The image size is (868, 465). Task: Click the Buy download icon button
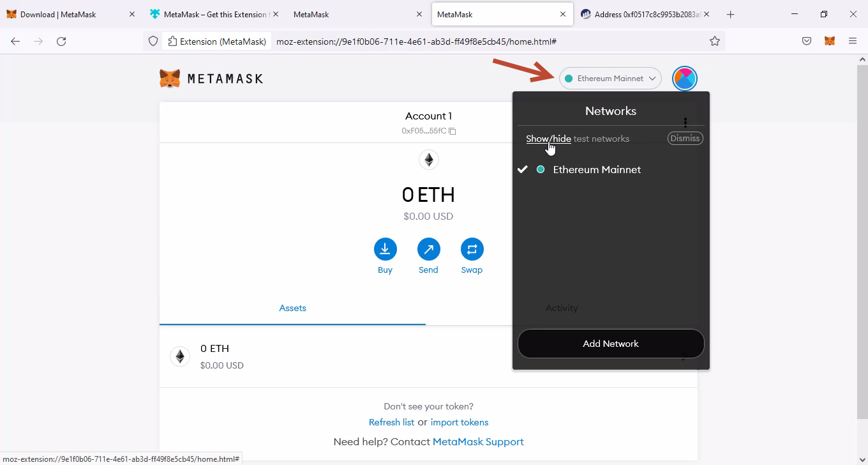point(385,249)
